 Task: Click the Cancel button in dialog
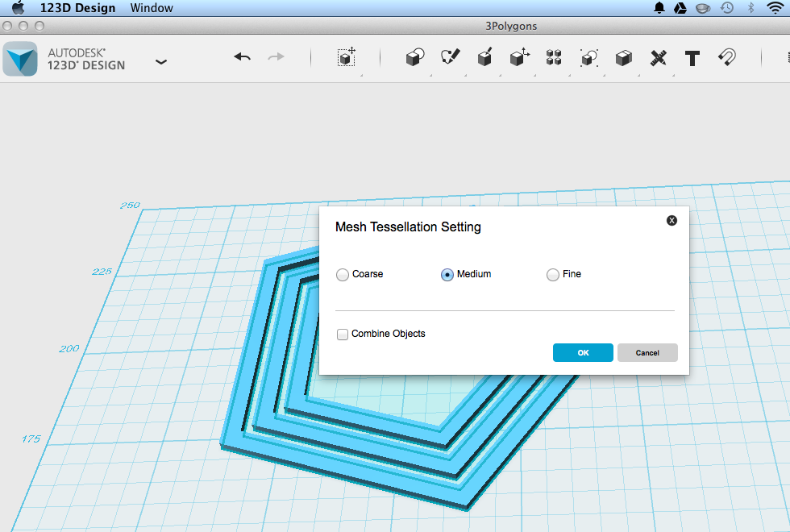647,353
